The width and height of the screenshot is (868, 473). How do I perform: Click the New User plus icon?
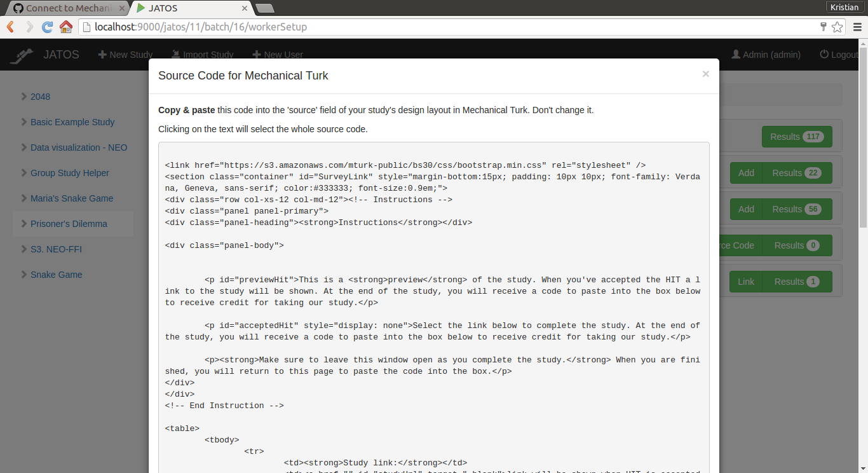pos(257,55)
